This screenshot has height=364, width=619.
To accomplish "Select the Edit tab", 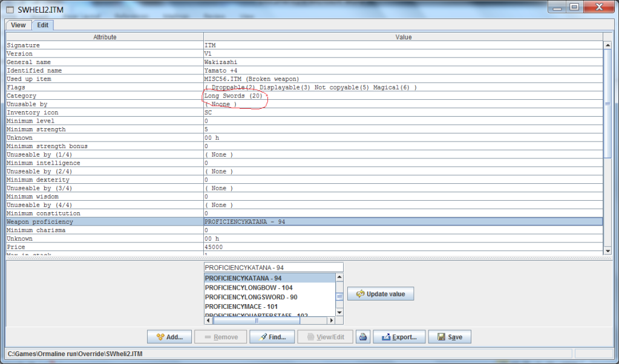I will pyautogui.click(x=43, y=25).
